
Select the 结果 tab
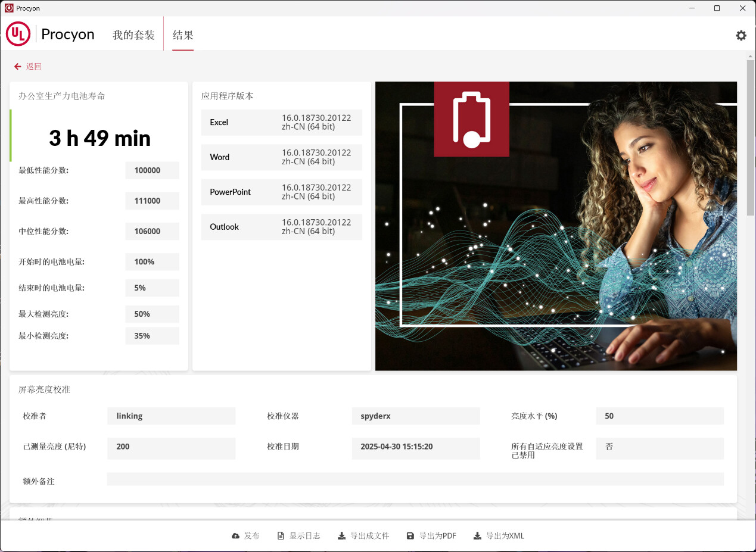point(183,35)
